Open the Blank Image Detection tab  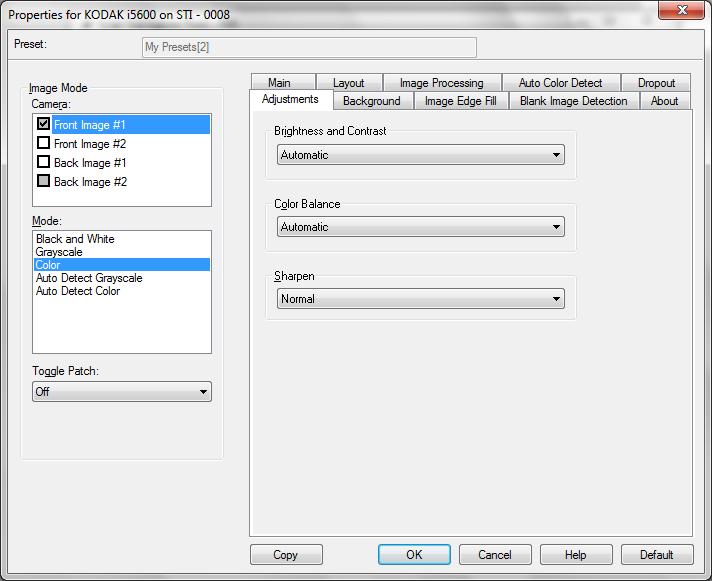(574, 101)
